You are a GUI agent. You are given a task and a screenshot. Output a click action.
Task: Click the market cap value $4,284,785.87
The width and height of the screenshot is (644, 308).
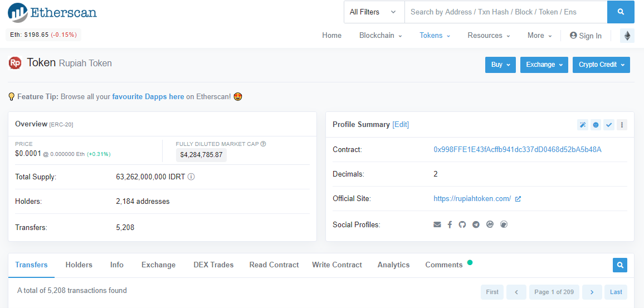[x=201, y=155]
